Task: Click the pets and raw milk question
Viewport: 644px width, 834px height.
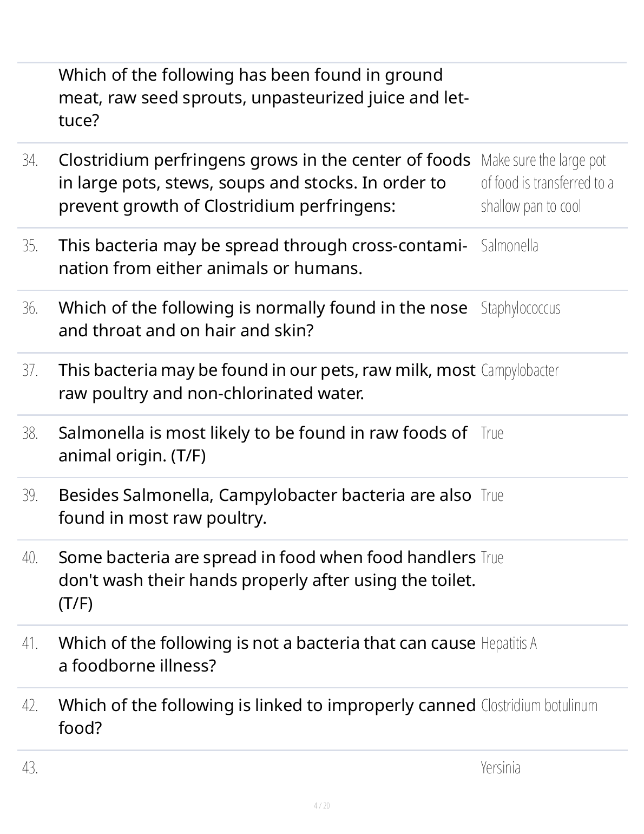Action: pos(266,381)
